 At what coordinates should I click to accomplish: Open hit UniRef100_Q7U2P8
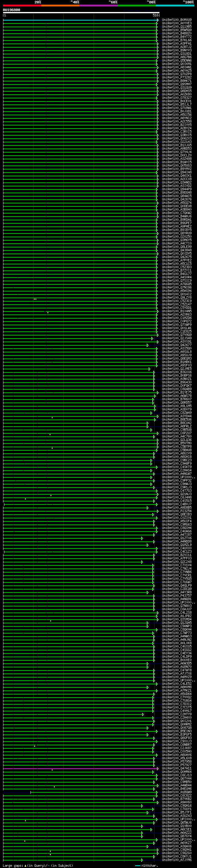177,74
